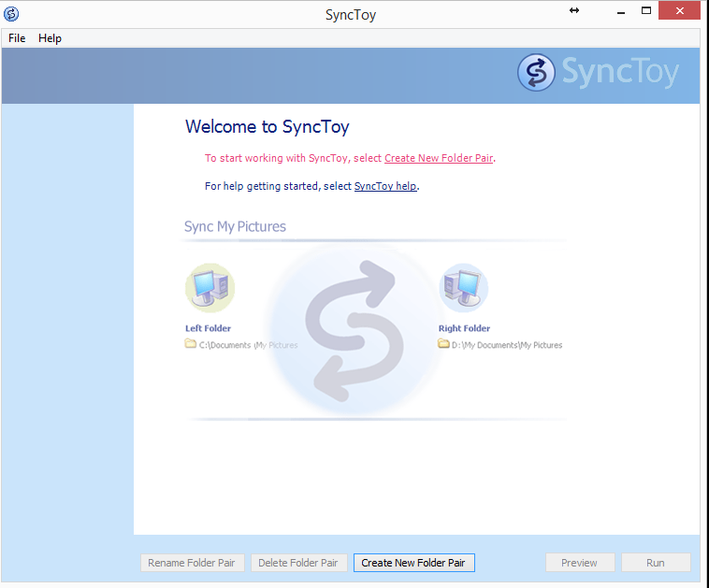Open the SyncToy help link

point(385,186)
